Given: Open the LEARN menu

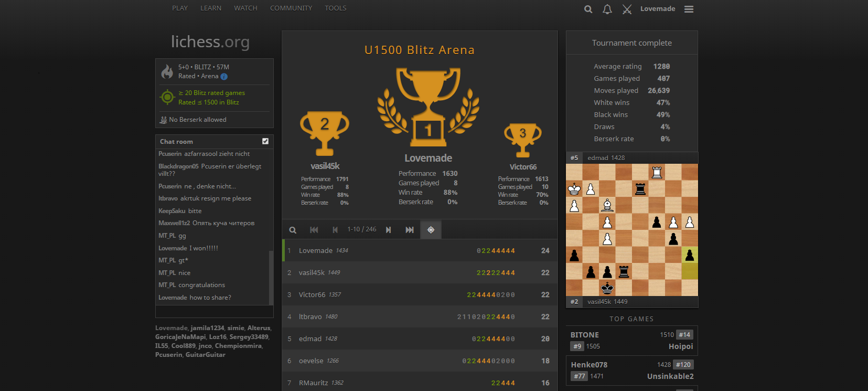Looking at the screenshot, I should 211,8.
